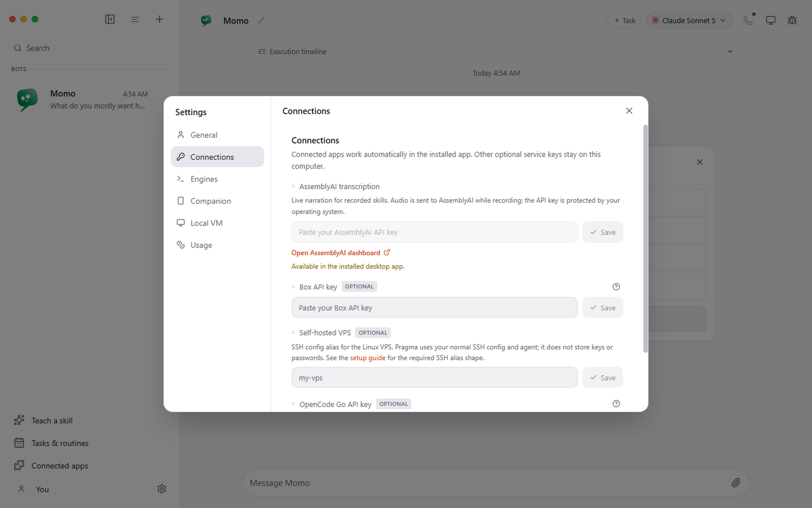Image resolution: width=812 pixels, height=508 pixels.
Task: Open the Local VM settings tab
Action: [217, 223]
